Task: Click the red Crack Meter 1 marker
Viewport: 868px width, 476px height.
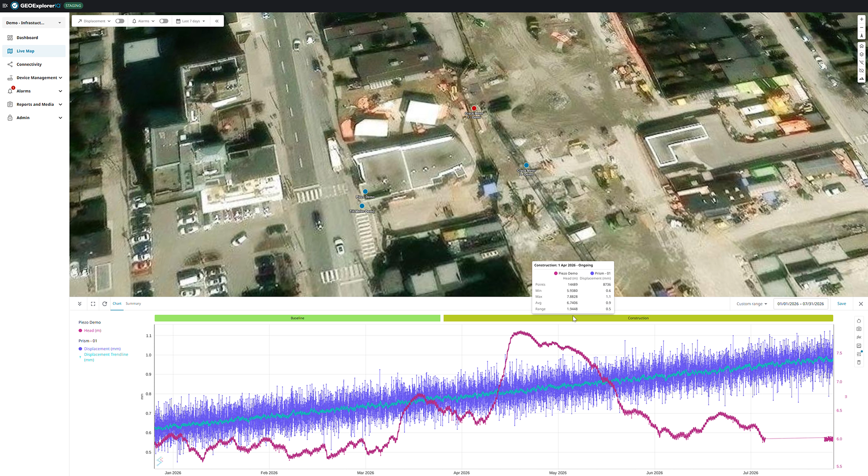Action: tap(474, 108)
